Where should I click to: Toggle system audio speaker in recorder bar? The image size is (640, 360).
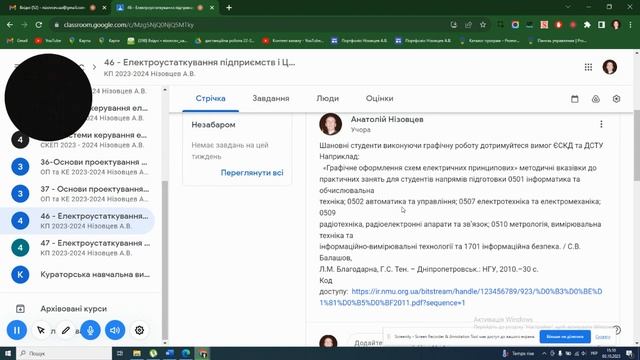coord(115,330)
